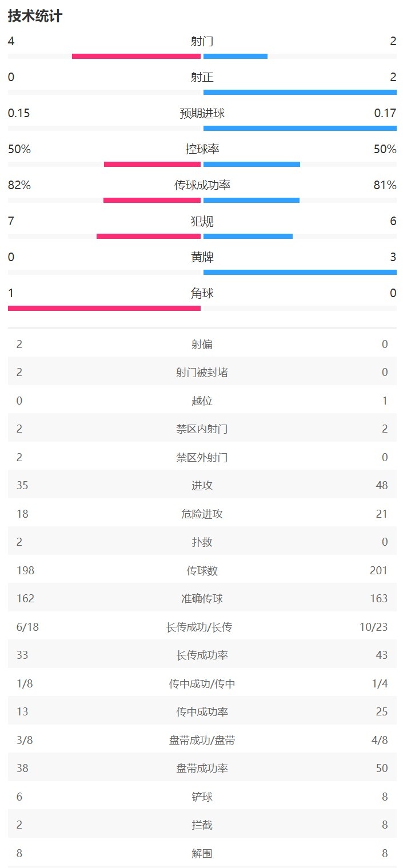The width and height of the screenshot is (403, 868).
Task: Click the pink 角球 bar
Action: click(x=104, y=308)
